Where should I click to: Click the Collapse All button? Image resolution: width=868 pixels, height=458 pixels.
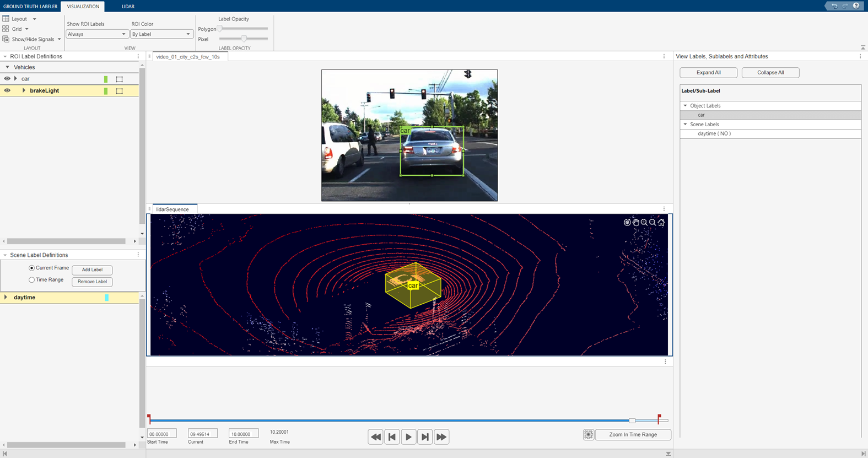[x=770, y=73]
